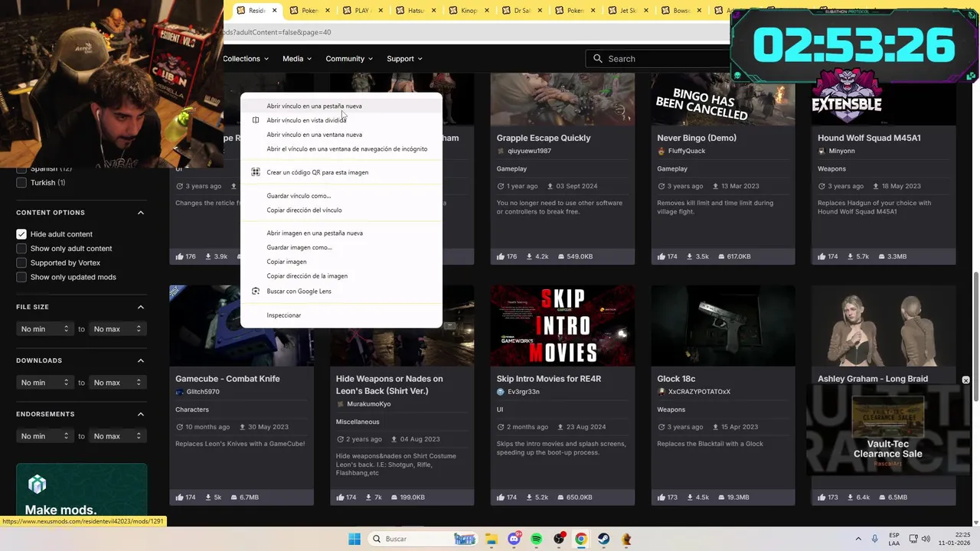The height and width of the screenshot is (551, 980).
Task: Close the Vault-Tec ad with X icon
Action: (965, 380)
